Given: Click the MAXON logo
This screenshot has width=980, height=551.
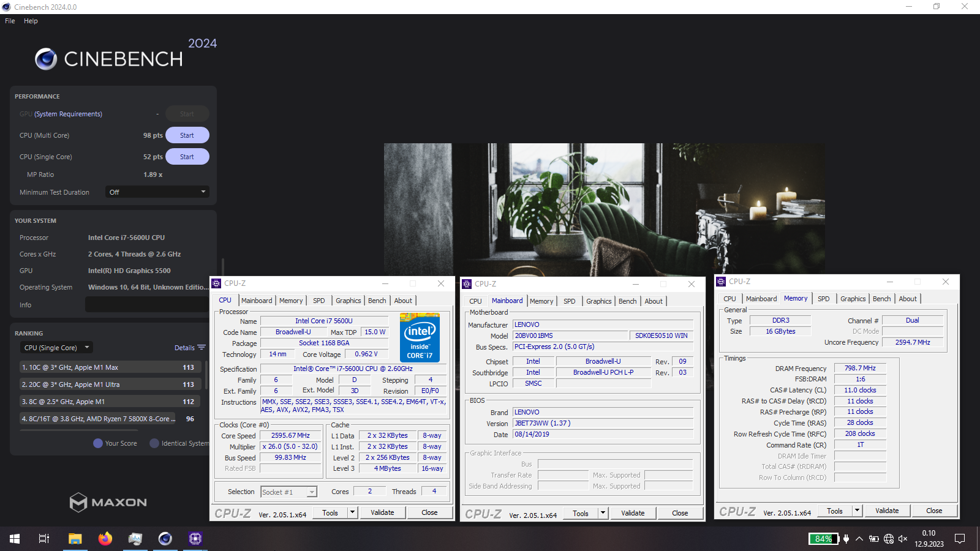Looking at the screenshot, I should (x=108, y=502).
